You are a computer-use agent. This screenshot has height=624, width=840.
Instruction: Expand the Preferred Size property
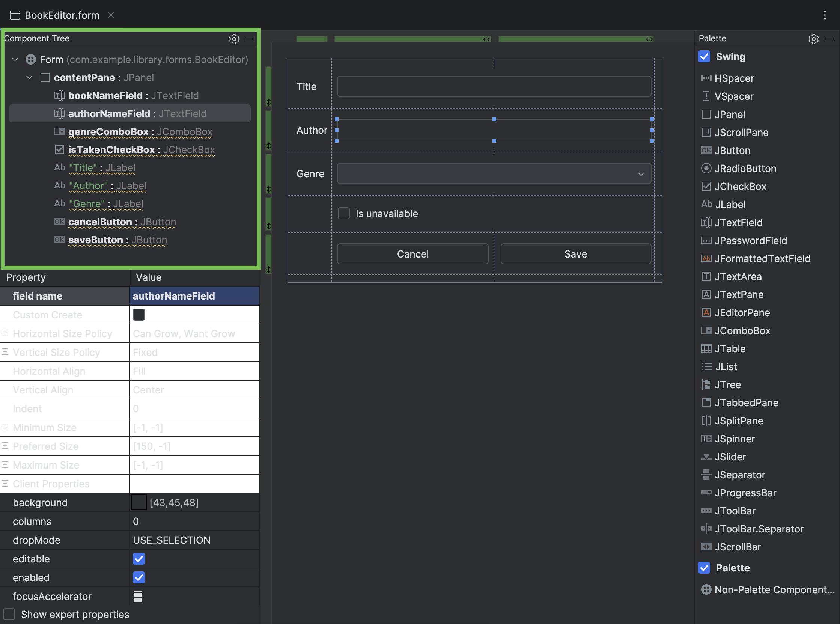pyautogui.click(x=5, y=446)
